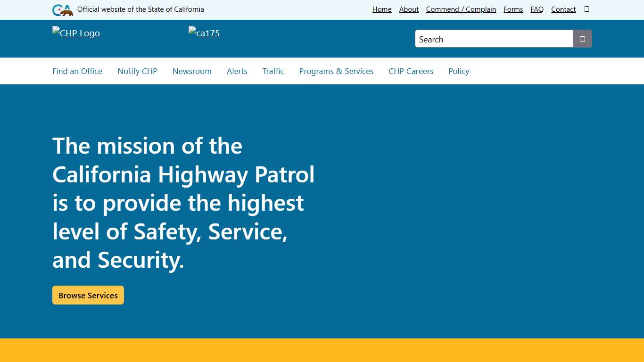
Task: Select Traffic in the navigation bar
Action: 273,71
